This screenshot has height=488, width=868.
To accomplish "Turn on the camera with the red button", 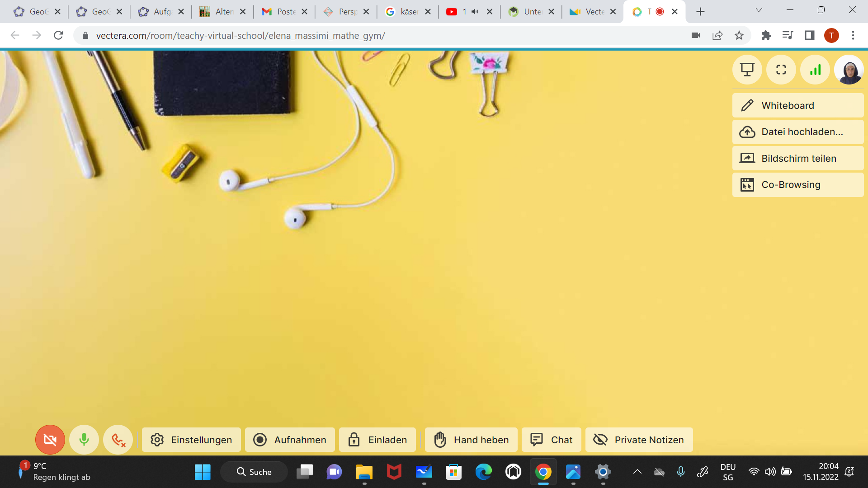I will [x=50, y=440].
